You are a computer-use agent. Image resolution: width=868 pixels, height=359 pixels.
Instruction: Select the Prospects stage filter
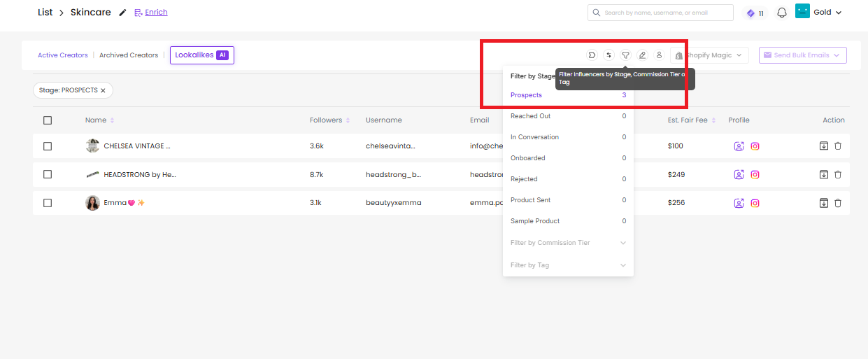click(568, 95)
